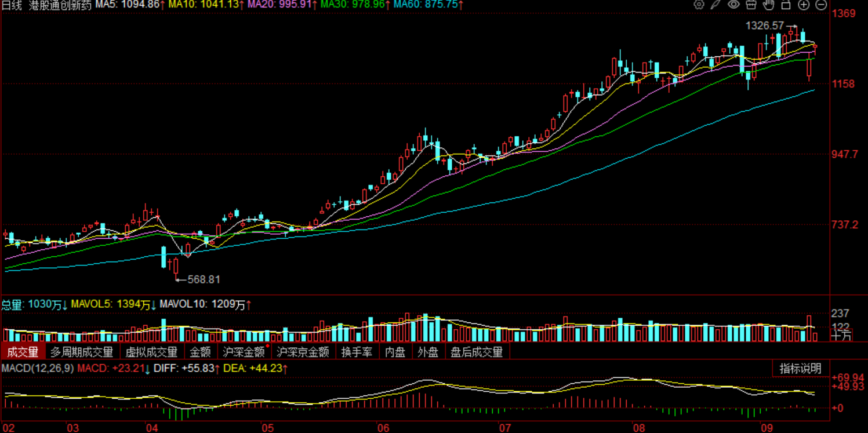Click the 港股通创新药 index name
This screenshot has height=433, width=868.
tap(60, 5)
